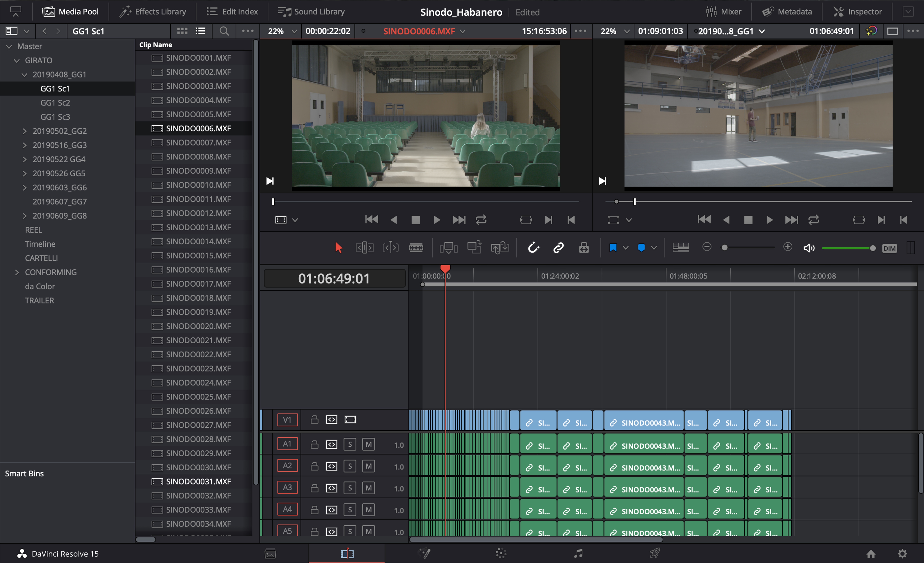Select clip SINODO0012.MXF
Viewport: 924px width, 563px height.
tap(198, 213)
